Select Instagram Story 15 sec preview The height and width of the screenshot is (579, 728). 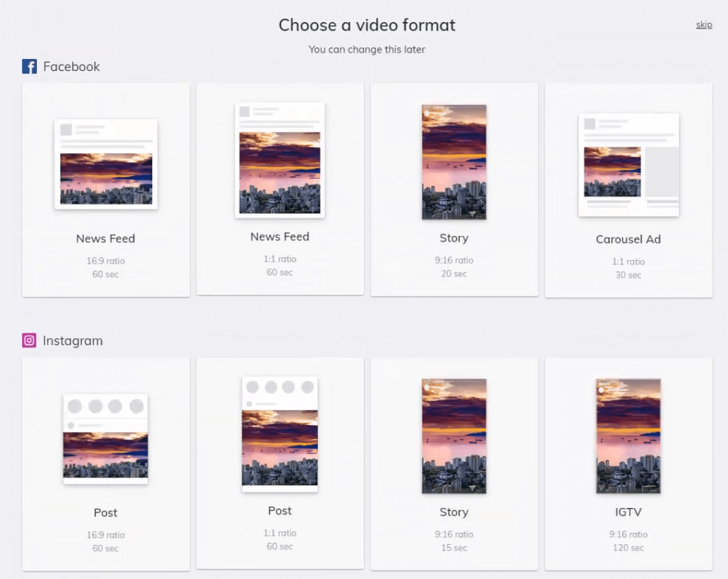[454, 436]
